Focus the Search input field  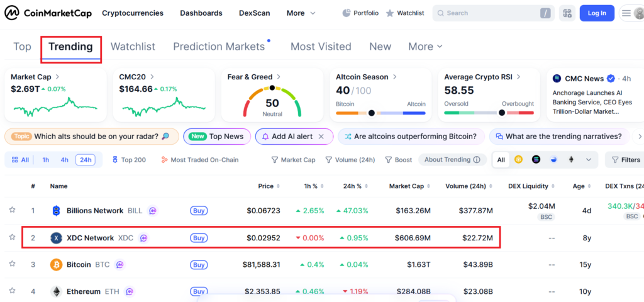tap(493, 13)
